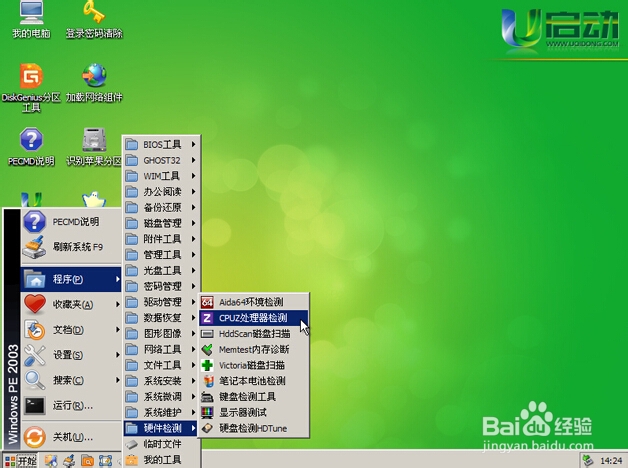
Task: Open 识别苹果分区 disk icon
Action: click(94, 146)
